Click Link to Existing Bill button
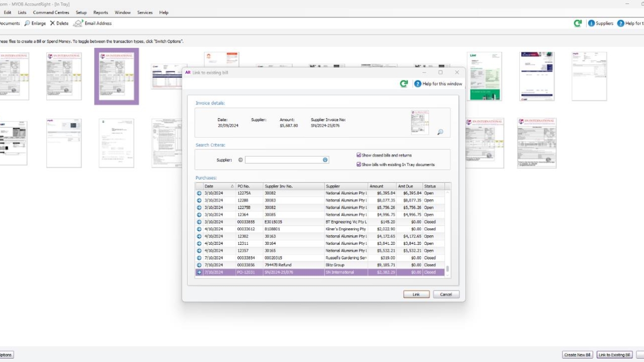644x362 pixels. click(x=614, y=355)
